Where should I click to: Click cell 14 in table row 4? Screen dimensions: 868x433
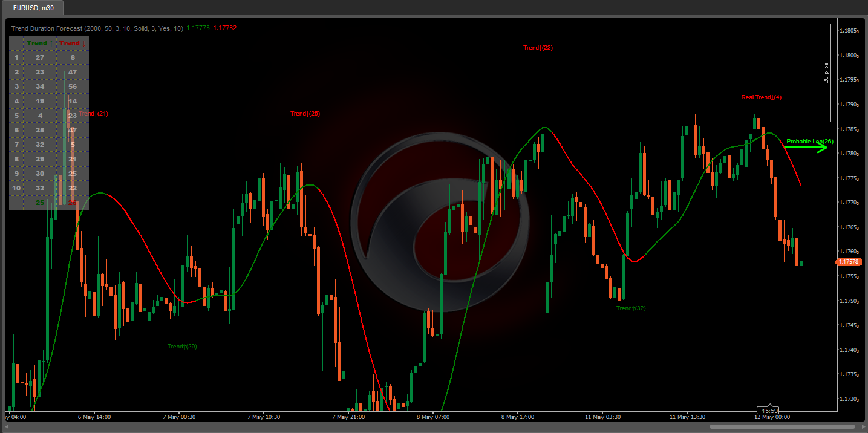pos(73,101)
